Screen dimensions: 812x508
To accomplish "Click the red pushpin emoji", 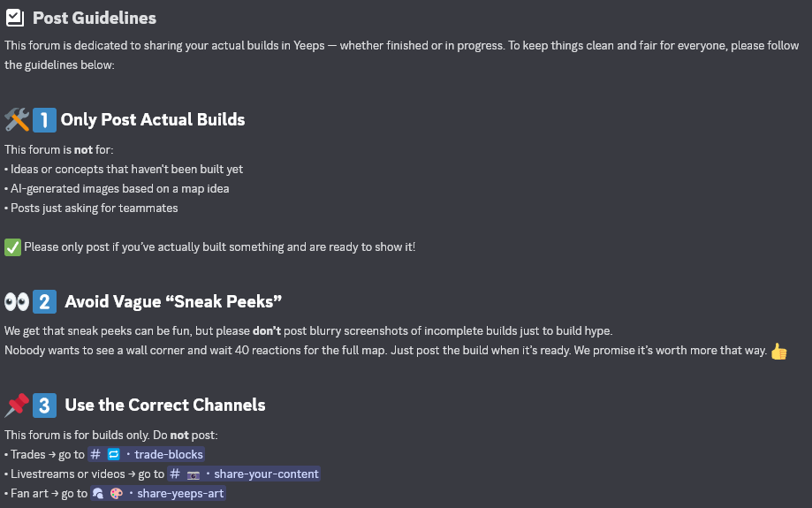I will coord(17,406).
